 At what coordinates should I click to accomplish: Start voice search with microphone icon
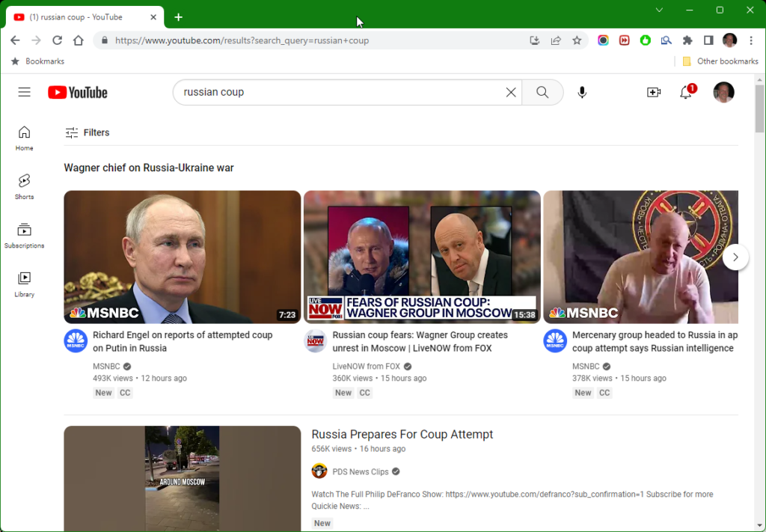(582, 92)
